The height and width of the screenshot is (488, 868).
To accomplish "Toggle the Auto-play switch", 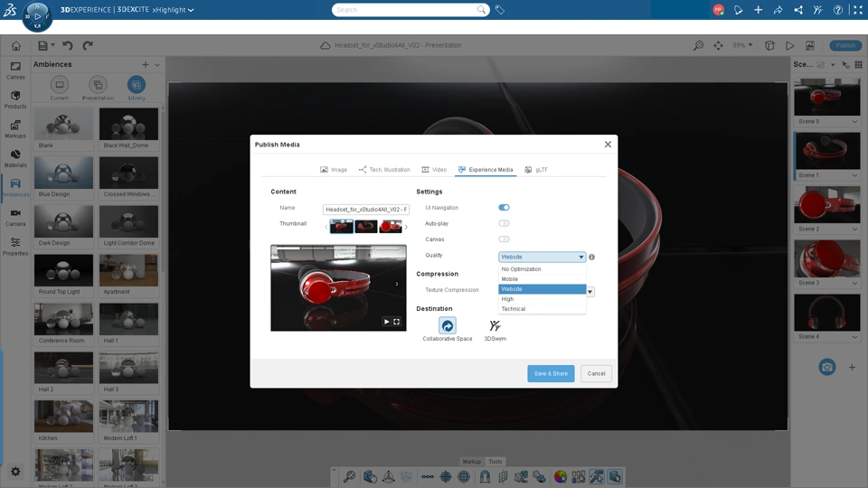I will pyautogui.click(x=504, y=223).
